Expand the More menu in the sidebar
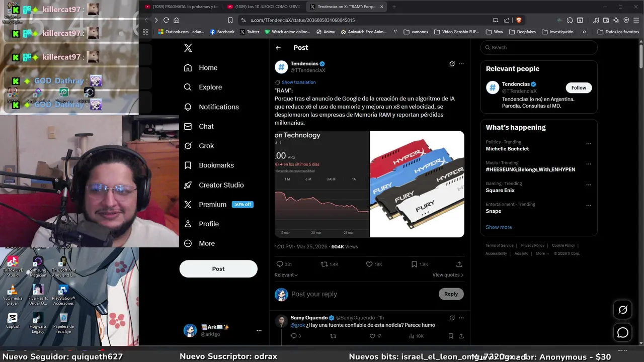Viewport: 644px width, 362px height. click(x=199, y=243)
